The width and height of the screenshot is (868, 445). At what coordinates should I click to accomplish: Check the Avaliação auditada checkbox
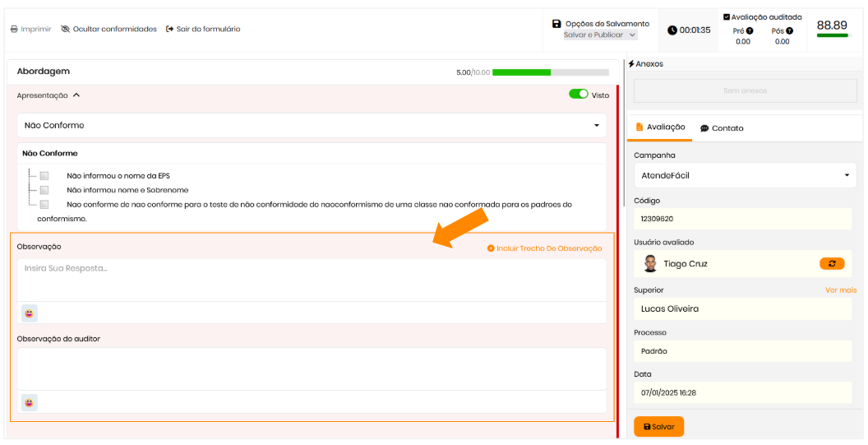pos(727,16)
